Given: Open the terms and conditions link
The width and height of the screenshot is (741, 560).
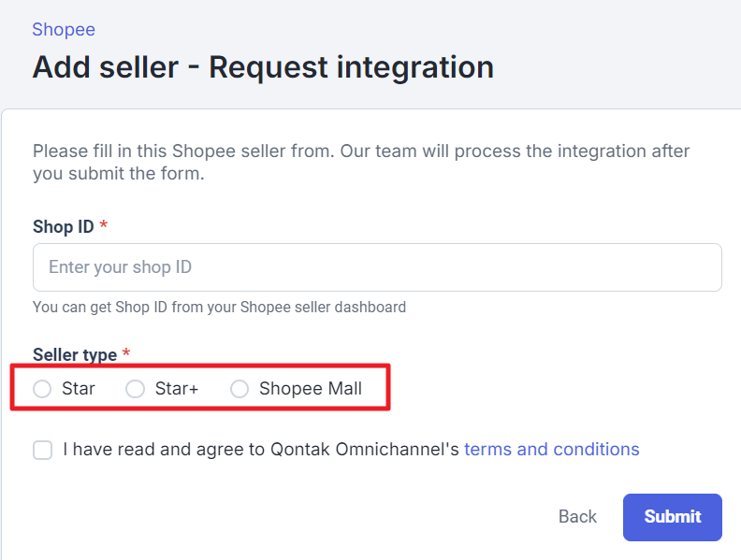Looking at the screenshot, I should tap(551, 450).
